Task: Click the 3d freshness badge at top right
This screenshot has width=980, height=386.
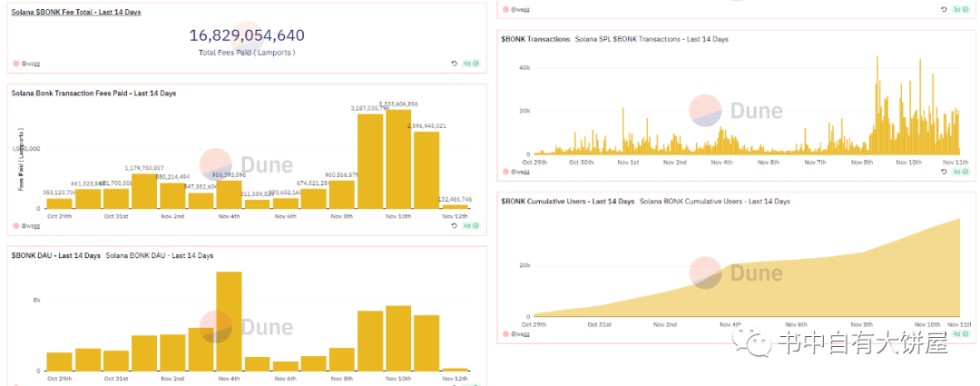Action: coord(961,9)
